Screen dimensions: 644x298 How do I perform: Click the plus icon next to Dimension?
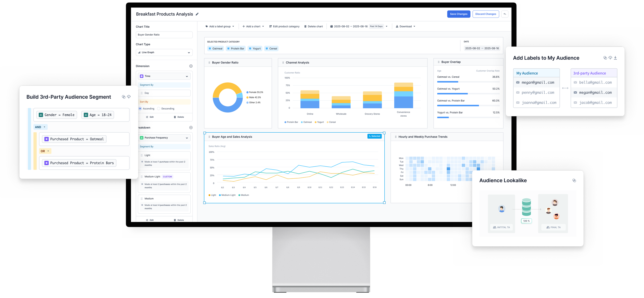191,66
